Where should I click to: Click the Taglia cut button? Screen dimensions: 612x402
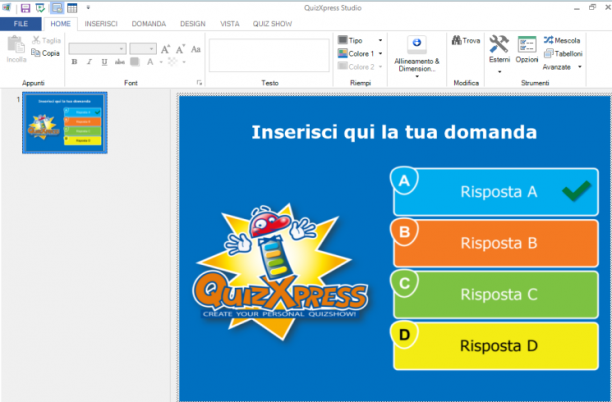[x=46, y=40]
